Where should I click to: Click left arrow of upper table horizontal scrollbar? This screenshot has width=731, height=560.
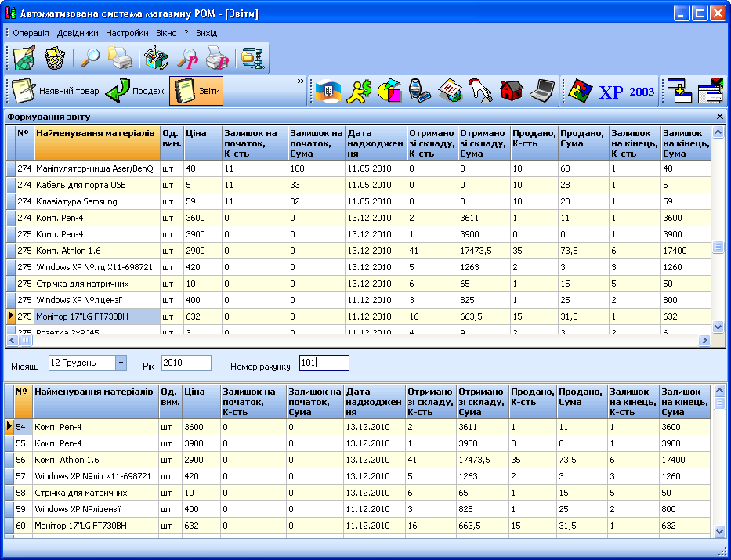coord(13,341)
